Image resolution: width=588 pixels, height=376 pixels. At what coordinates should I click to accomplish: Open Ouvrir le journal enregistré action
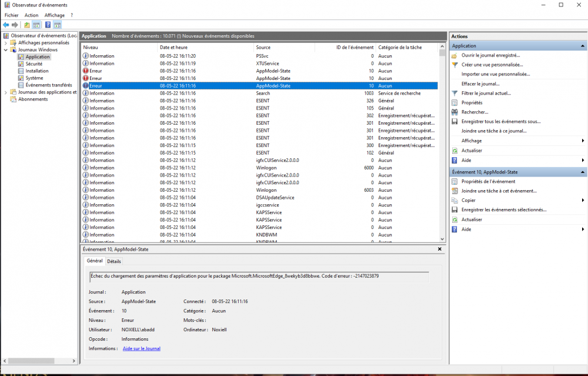coord(490,55)
